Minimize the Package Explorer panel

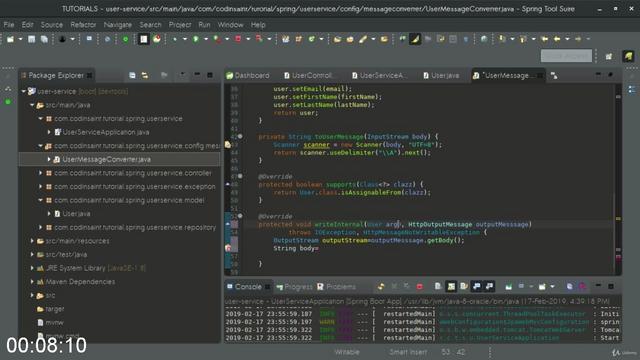tap(197, 75)
